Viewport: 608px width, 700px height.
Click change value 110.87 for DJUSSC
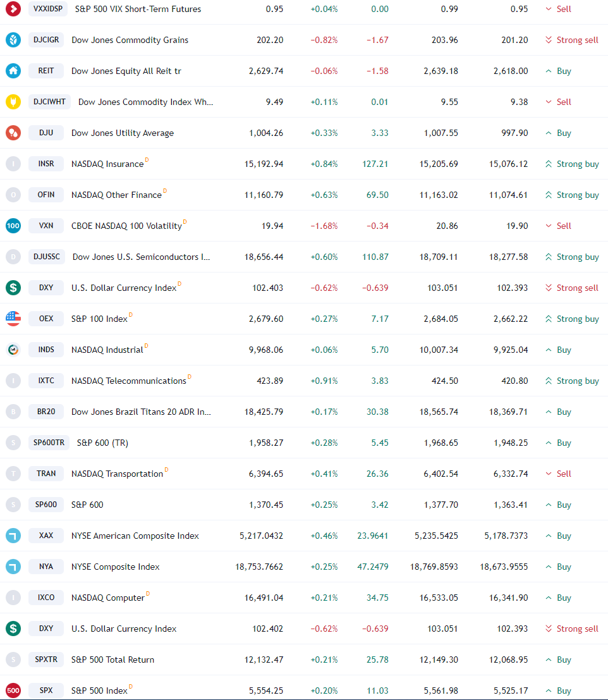tap(375, 257)
